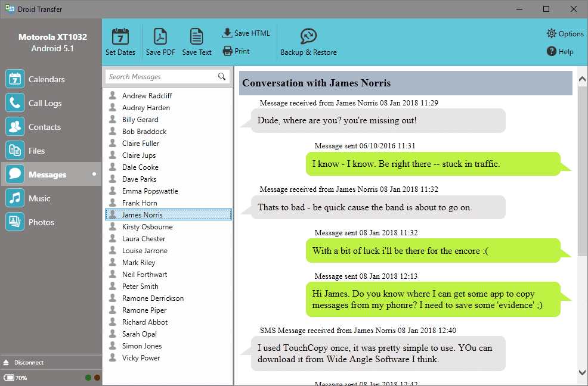The image size is (588, 386).
Task: Click the green status dot
Action: tap(88, 378)
